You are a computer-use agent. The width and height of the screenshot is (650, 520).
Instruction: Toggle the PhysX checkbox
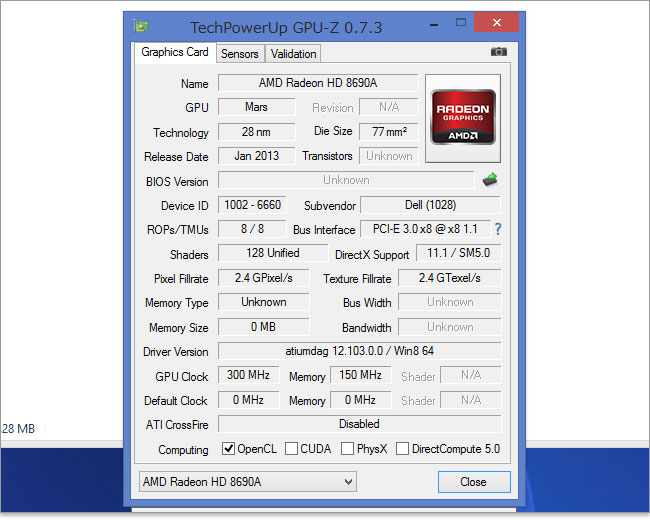click(x=347, y=449)
